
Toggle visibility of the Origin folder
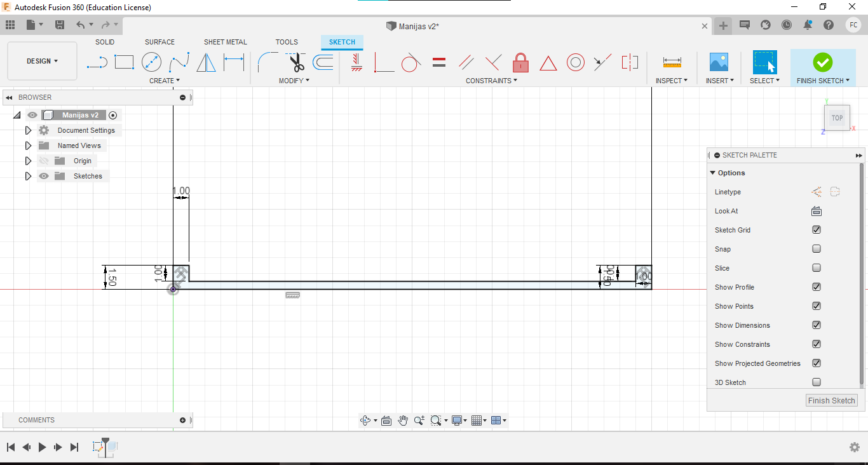pyautogui.click(x=44, y=161)
